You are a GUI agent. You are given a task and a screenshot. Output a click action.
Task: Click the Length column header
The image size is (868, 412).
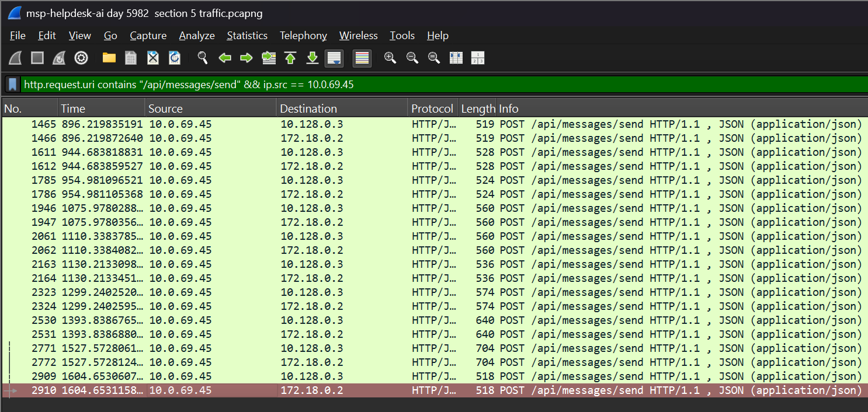477,109
